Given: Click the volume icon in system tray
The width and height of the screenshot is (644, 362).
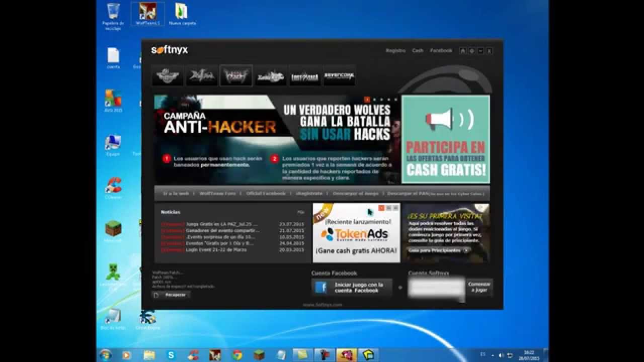Looking at the screenshot, I should point(501,355).
